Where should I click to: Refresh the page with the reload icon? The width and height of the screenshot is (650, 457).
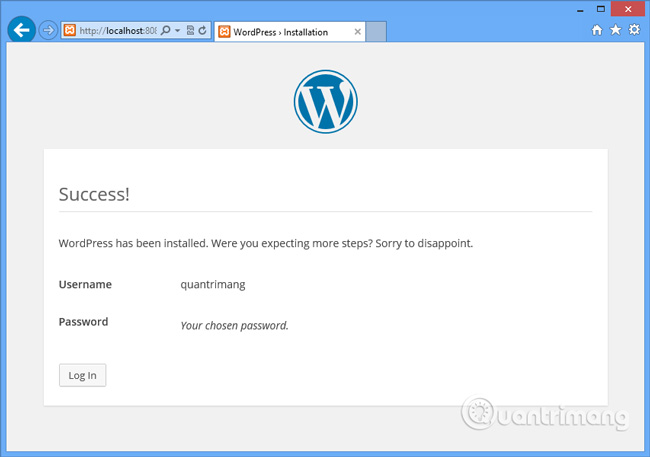202,30
